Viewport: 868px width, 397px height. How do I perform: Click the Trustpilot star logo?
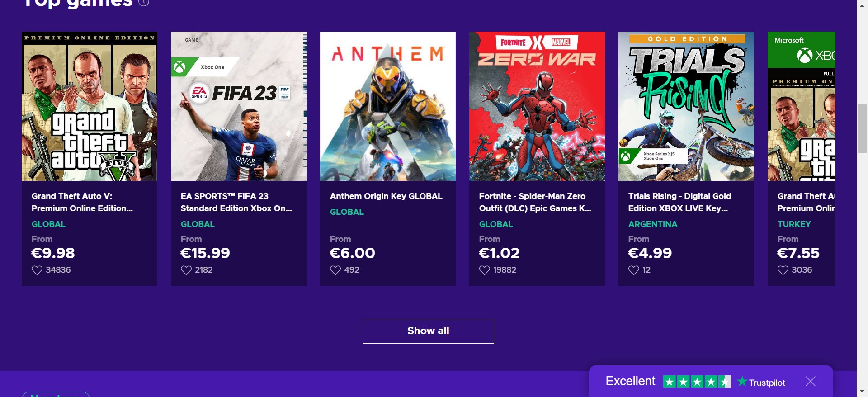coord(742,382)
